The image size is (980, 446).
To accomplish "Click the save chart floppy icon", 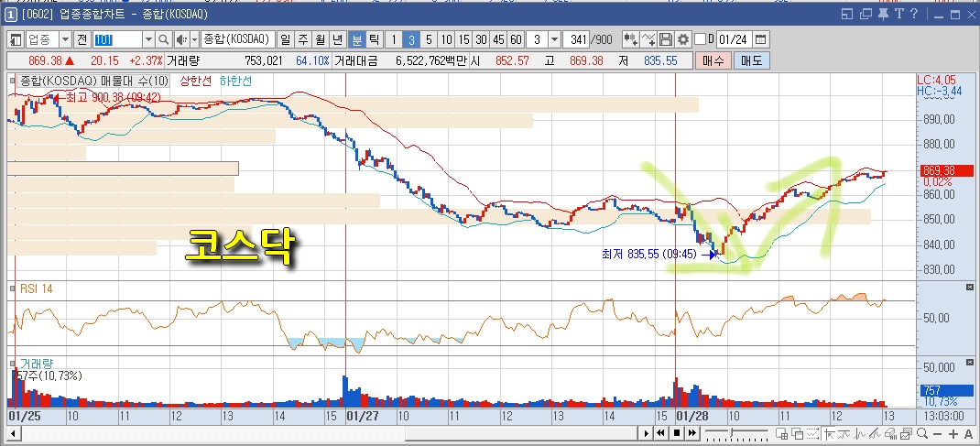I will [666, 40].
